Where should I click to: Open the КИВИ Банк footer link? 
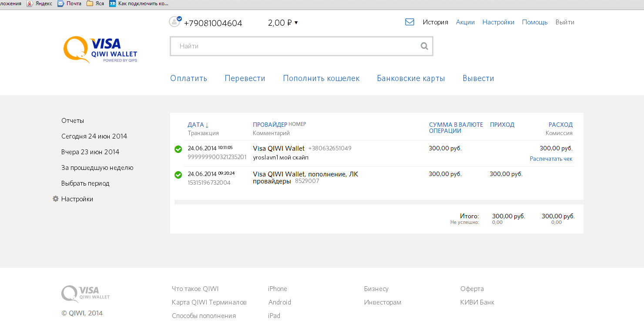coord(477,302)
